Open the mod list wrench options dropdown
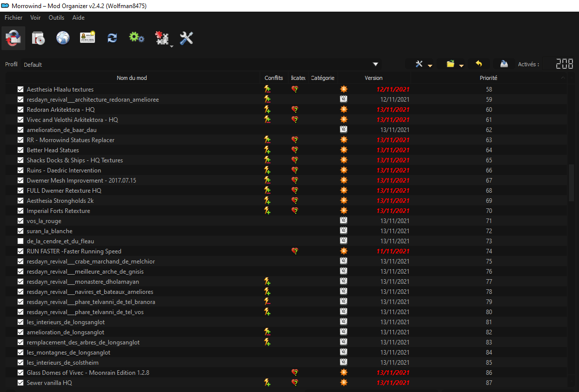This screenshot has height=392, width=579. pos(423,64)
